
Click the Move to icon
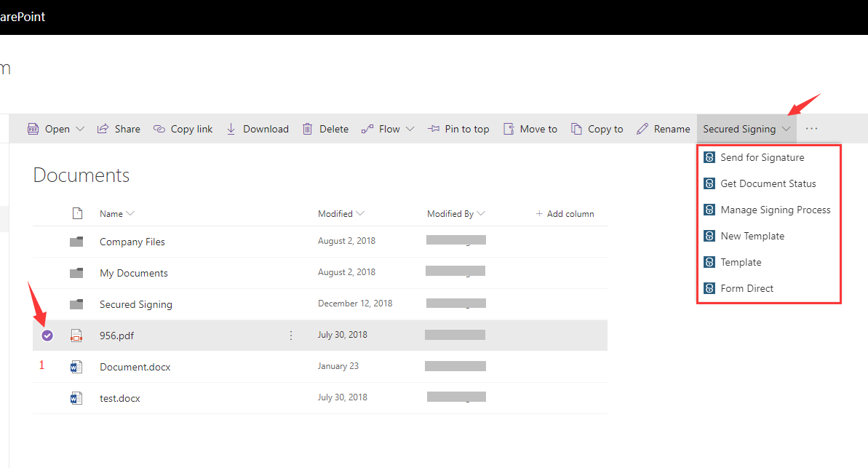pyautogui.click(x=509, y=129)
